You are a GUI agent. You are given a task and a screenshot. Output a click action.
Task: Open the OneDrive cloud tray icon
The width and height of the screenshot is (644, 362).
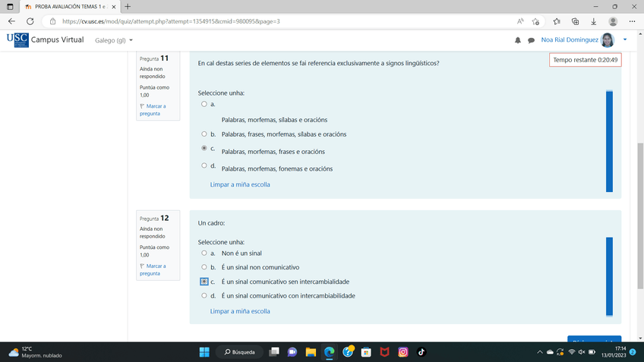550,352
